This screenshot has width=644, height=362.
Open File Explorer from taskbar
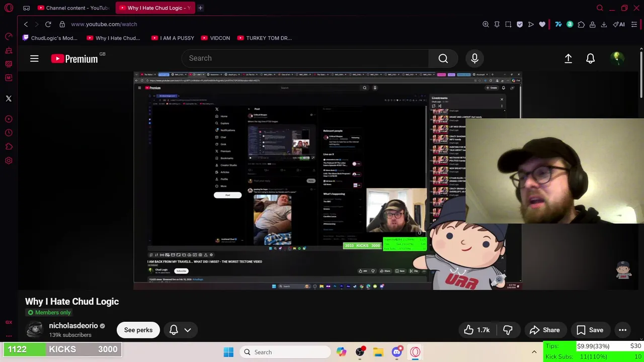pyautogui.click(x=378, y=352)
